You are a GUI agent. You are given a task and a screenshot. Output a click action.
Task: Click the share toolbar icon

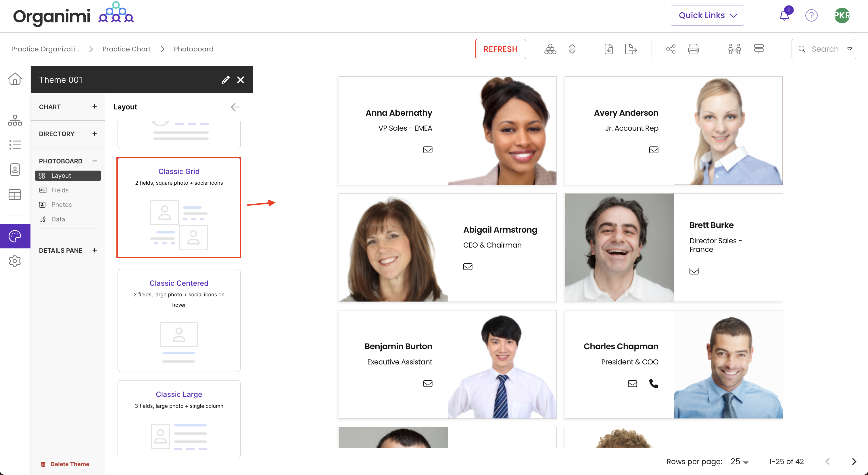point(671,49)
